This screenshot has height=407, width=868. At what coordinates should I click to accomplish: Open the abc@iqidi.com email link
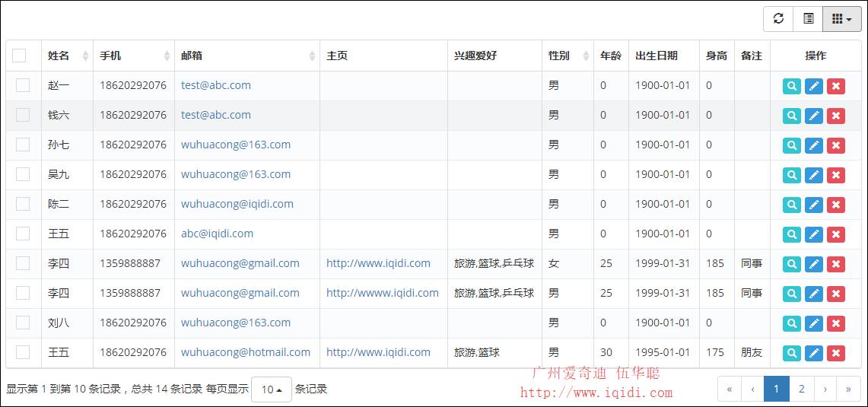(217, 234)
